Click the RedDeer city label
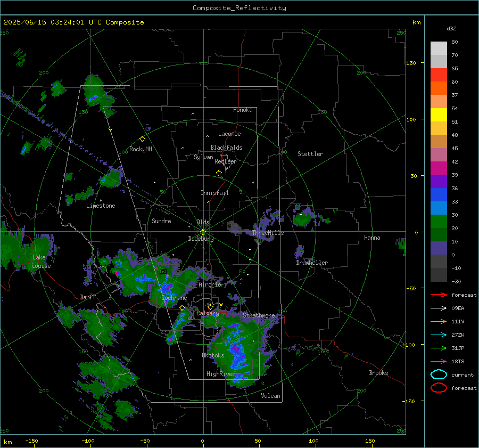The image size is (479, 448). pos(226,161)
